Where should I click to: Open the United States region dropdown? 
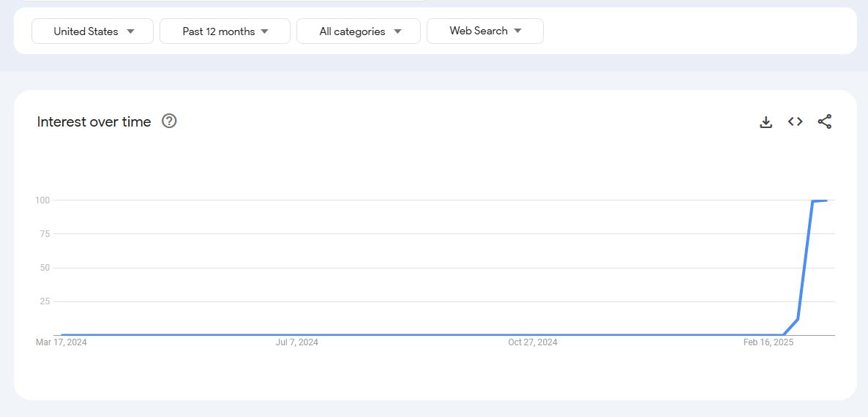pos(93,31)
